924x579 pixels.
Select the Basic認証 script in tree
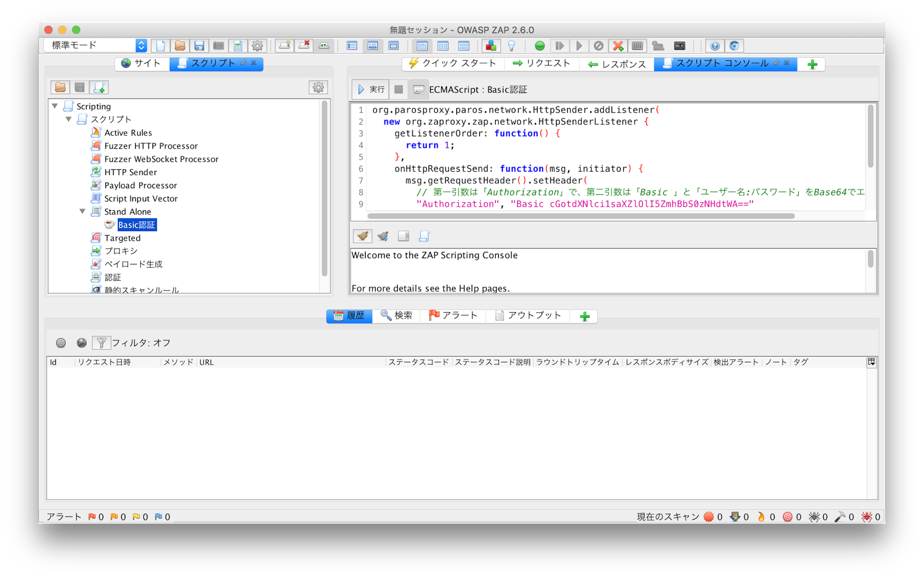pos(137,225)
